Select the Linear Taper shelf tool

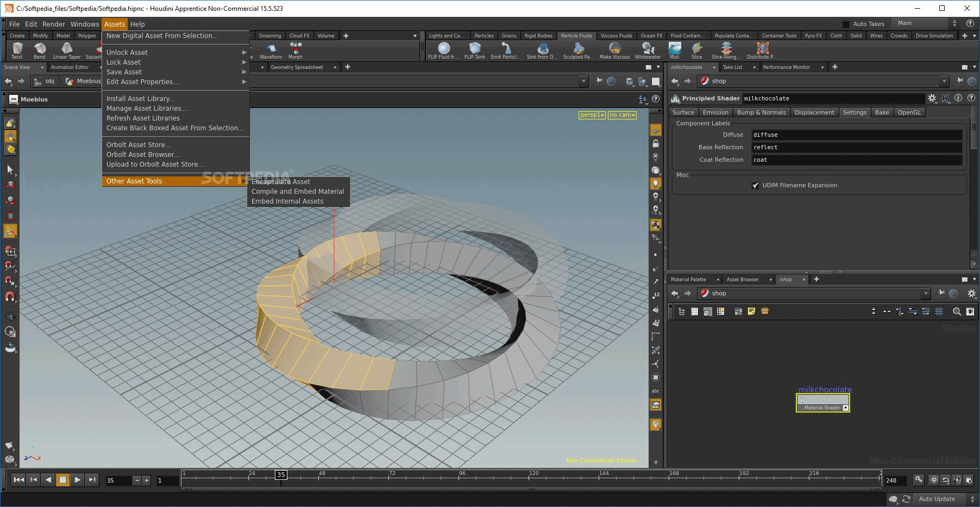coord(67,50)
